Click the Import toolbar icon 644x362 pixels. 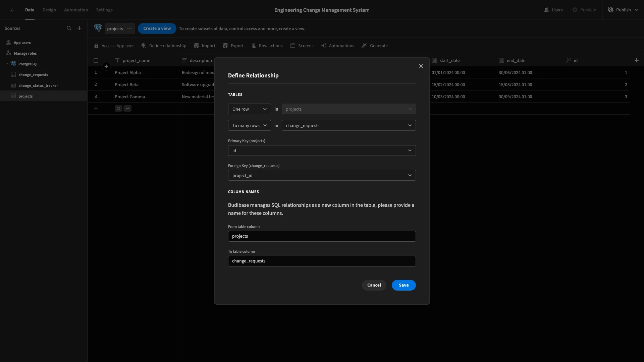pos(197,46)
